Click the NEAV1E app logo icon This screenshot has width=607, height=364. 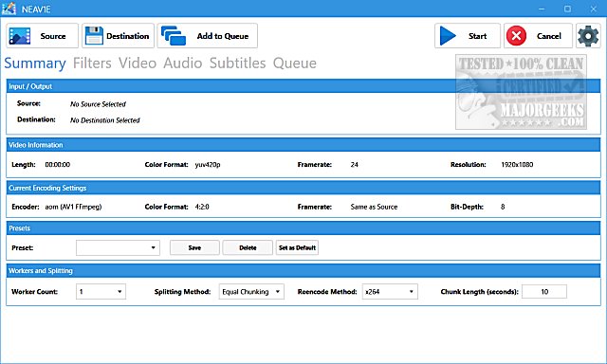pos(9,9)
